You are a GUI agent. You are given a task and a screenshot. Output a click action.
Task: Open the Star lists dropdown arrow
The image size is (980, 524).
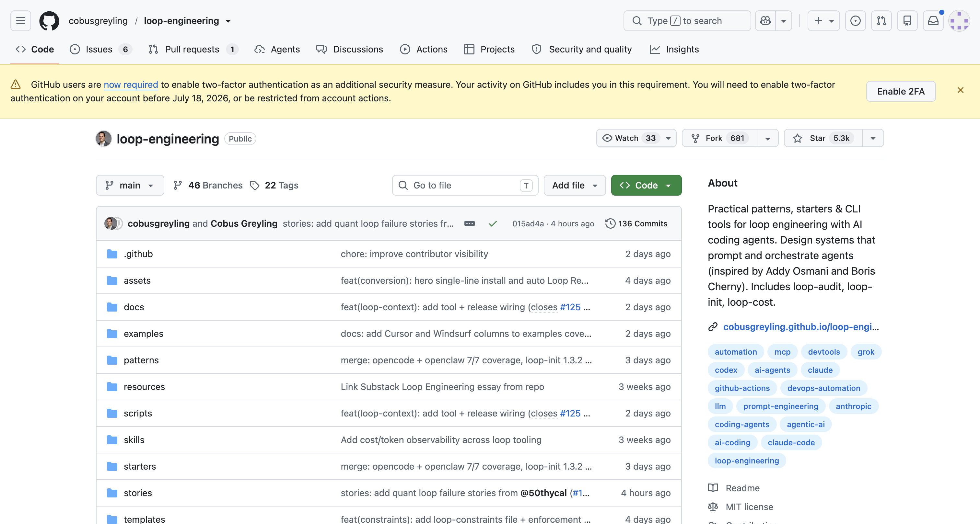[873, 138]
